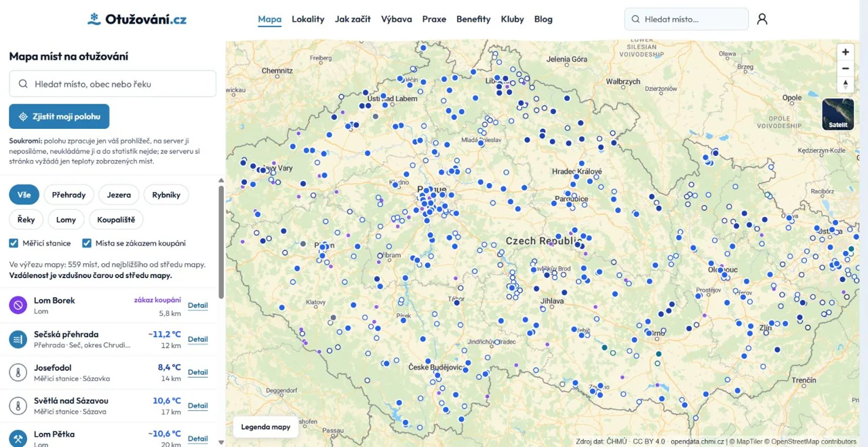This screenshot has width=868, height=447.
Task: Filter by Rybníky
Action: [x=166, y=195]
